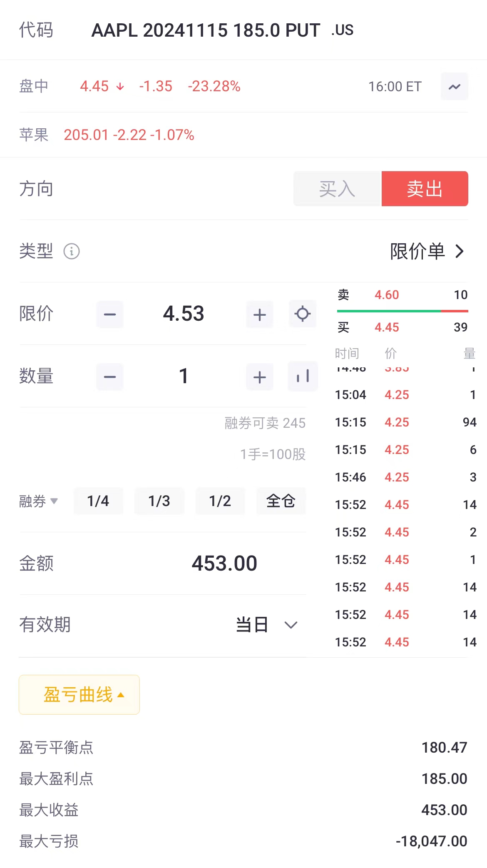The width and height of the screenshot is (487, 868).
Task: Increase limit price with plus button
Action: (x=260, y=314)
